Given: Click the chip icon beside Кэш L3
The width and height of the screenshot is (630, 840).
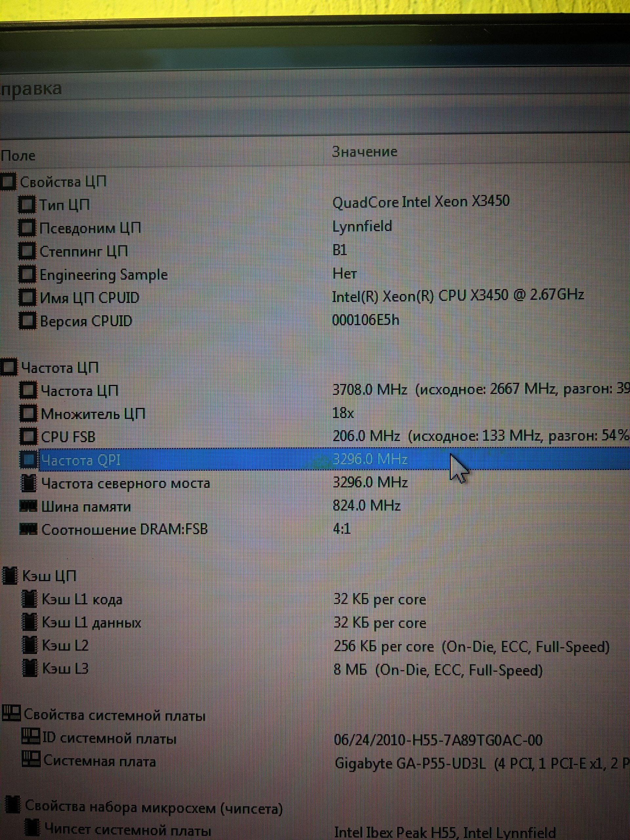Looking at the screenshot, I should point(30,668).
